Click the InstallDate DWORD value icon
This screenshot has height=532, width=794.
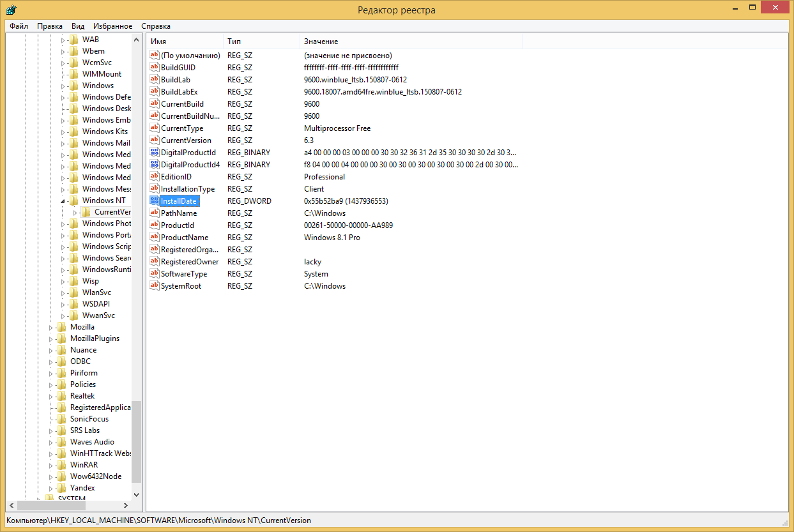click(154, 201)
